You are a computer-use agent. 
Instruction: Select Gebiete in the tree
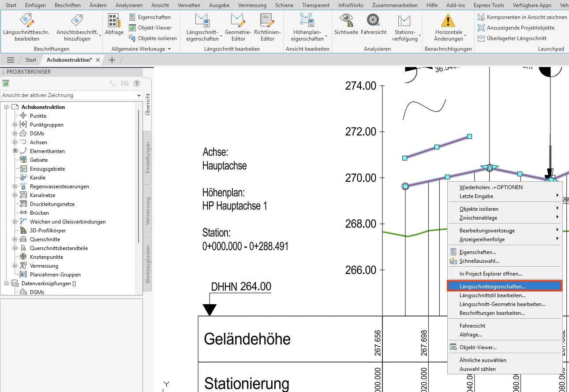39,160
